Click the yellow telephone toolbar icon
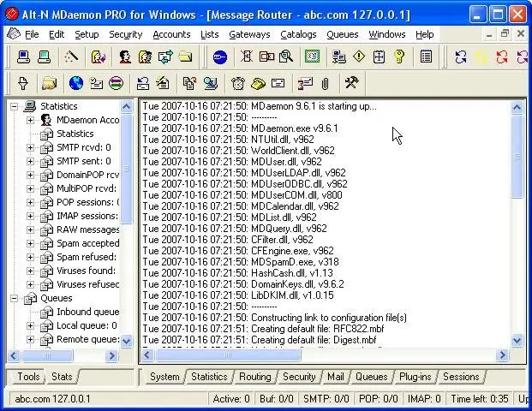 (x=258, y=83)
